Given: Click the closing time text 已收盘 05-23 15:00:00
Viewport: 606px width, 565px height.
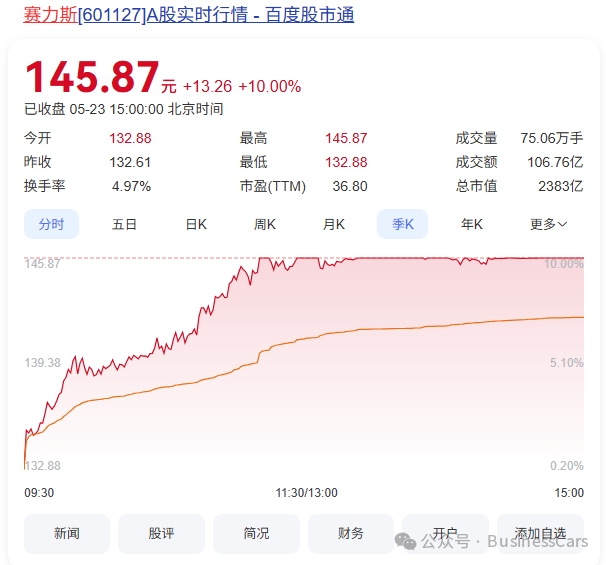Looking at the screenshot, I should pyautogui.click(x=94, y=109).
